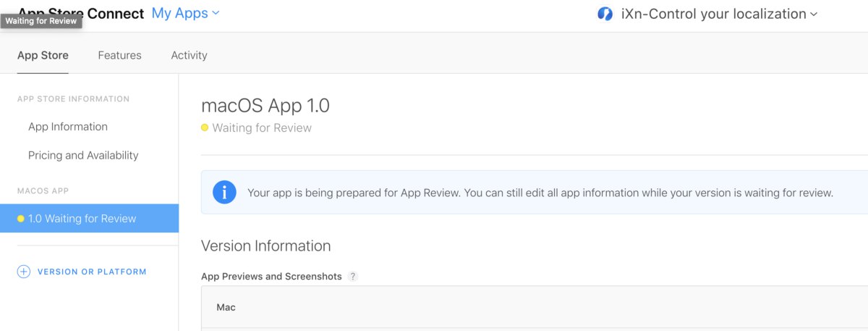This screenshot has width=868, height=331.
Task: Click the macOS App 1.0 heading
Action: [x=265, y=106]
